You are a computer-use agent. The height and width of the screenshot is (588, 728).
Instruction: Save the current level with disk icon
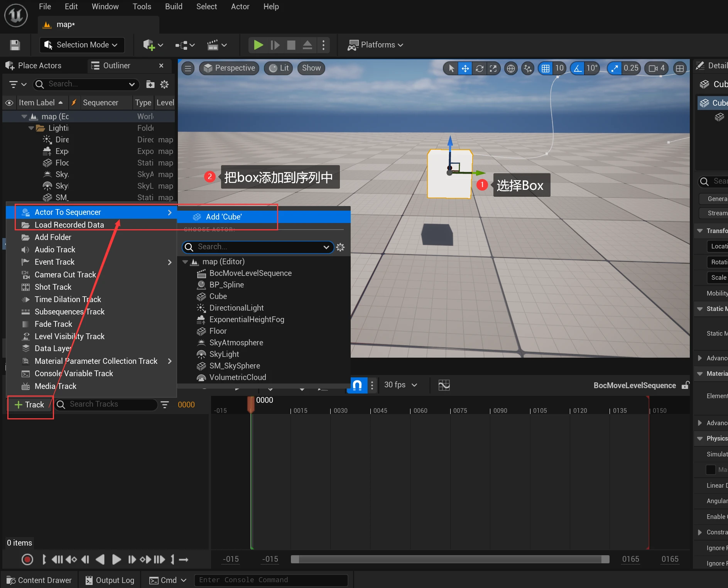[x=15, y=45]
